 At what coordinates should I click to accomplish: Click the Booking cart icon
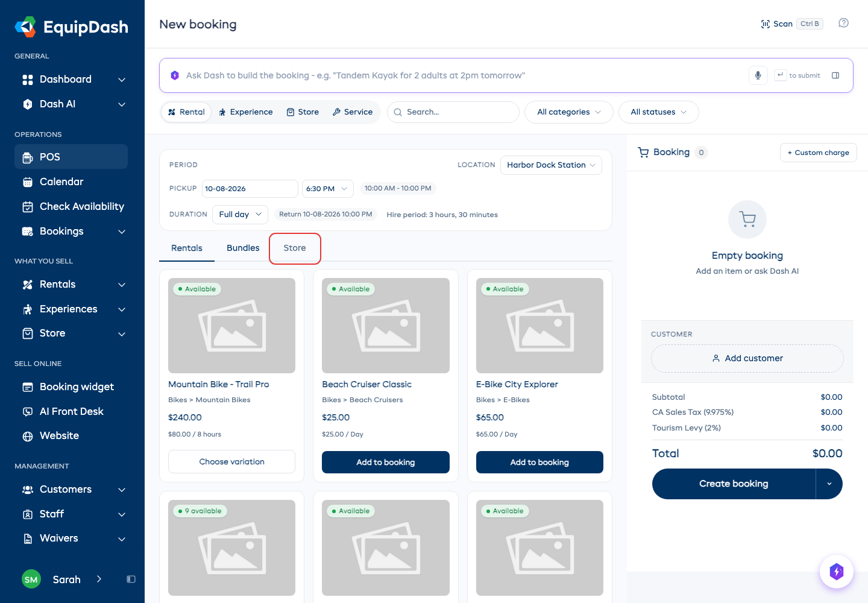643,153
